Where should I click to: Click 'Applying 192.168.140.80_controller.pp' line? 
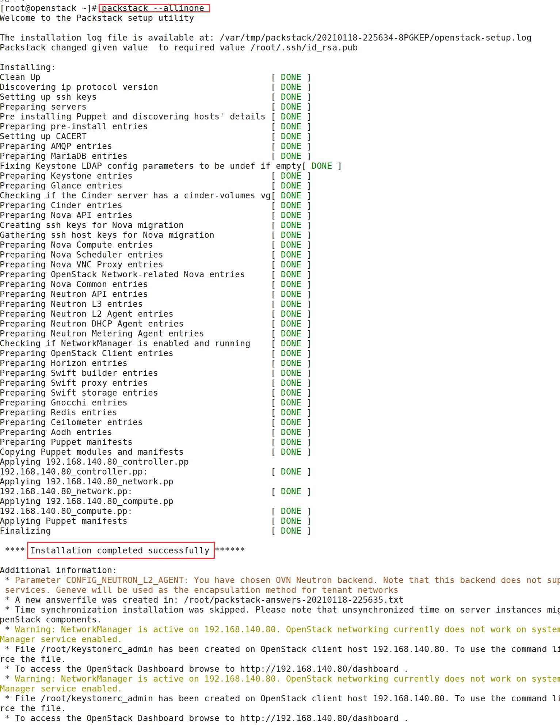pyautogui.click(x=94, y=462)
